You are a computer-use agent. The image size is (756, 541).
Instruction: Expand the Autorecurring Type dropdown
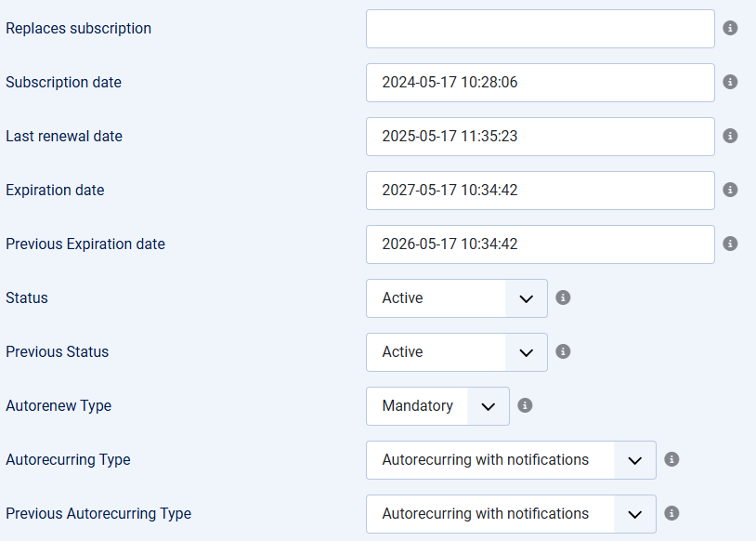(x=511, y=460)
